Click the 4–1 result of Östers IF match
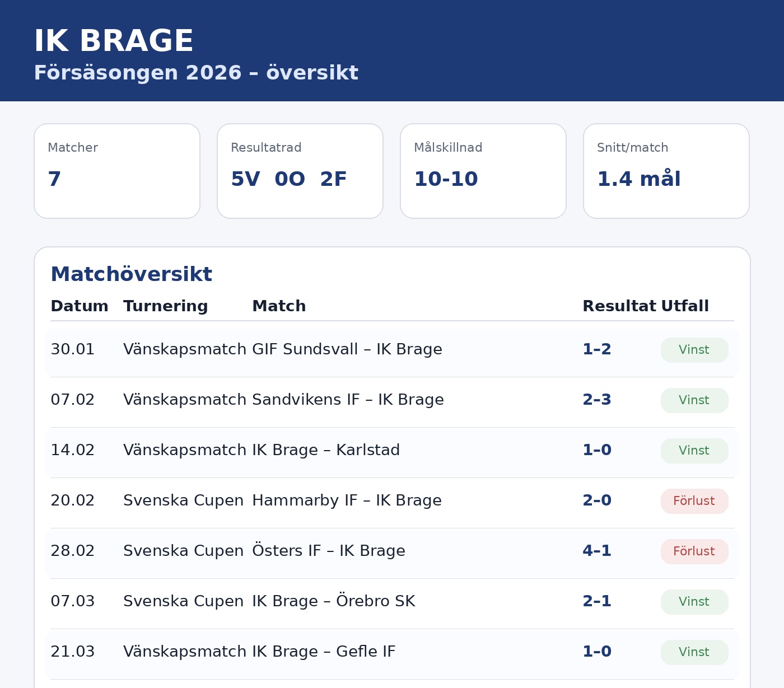The height and width of the screenshot is (688, 784). [x=597, y=551]
